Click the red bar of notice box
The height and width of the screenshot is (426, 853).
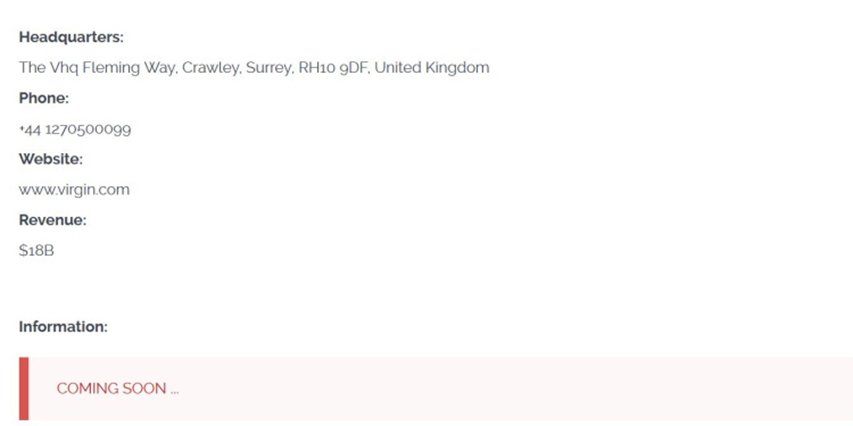click(x=24, y=388)
